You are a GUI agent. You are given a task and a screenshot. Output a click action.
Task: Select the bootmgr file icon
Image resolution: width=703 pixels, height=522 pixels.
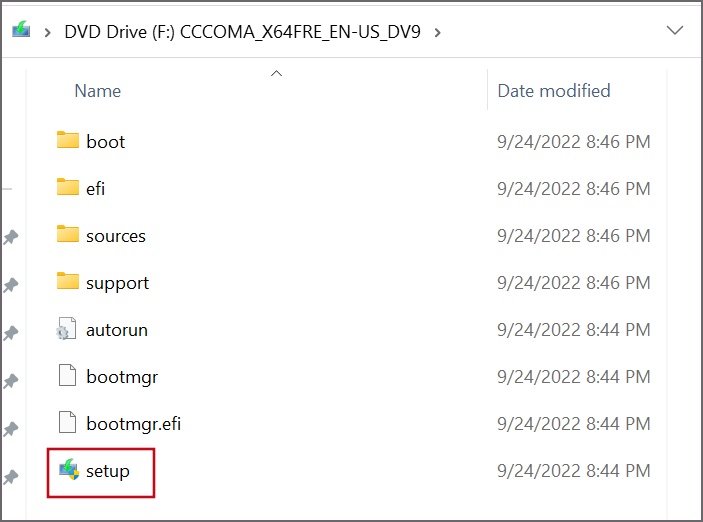point(67,375)
